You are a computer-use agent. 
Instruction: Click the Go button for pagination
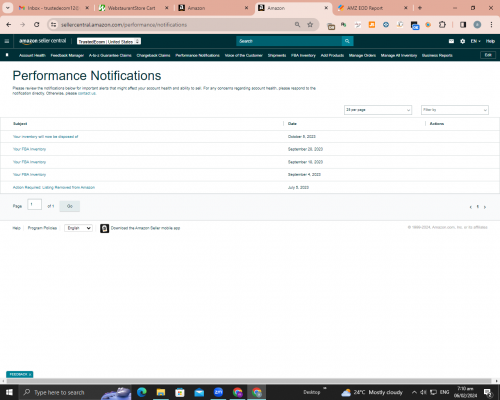click(x=70, y=206)
